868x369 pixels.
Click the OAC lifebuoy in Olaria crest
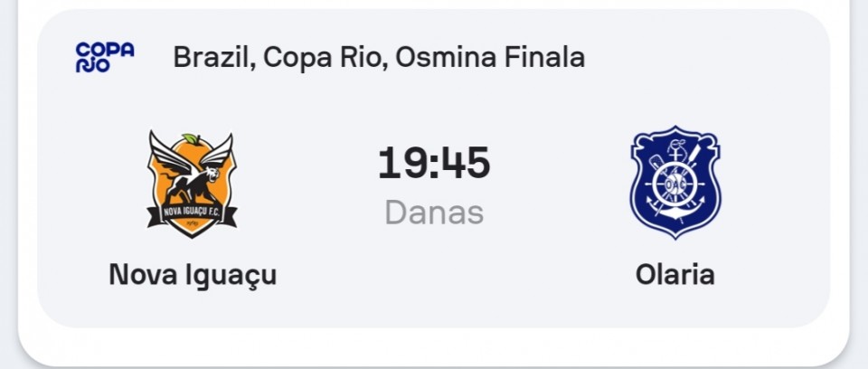coord(675,184)
